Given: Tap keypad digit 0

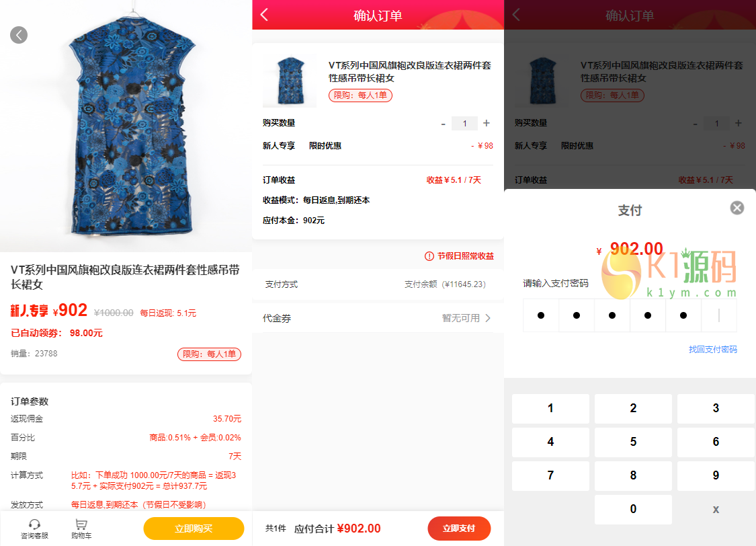Looking at the screenshot, I should click(x=633, y=509).
